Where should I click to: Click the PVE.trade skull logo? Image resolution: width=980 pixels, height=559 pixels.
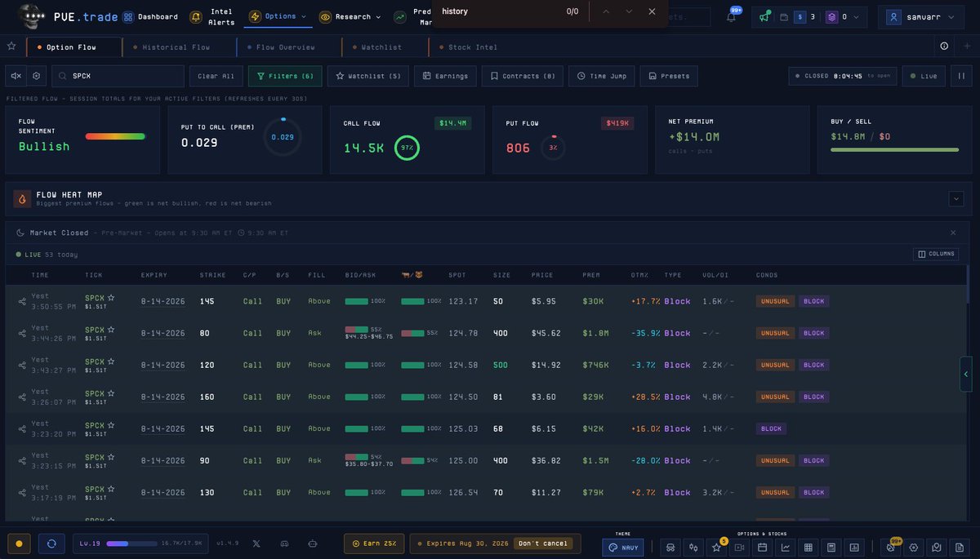31,16
